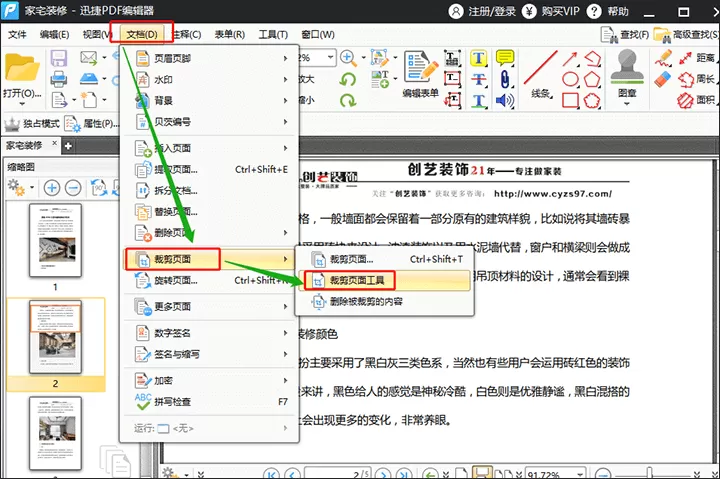The height and width of the screenshot is (479, 720).
Task: Open 帮助 help button
Action: tap(608, 11)
